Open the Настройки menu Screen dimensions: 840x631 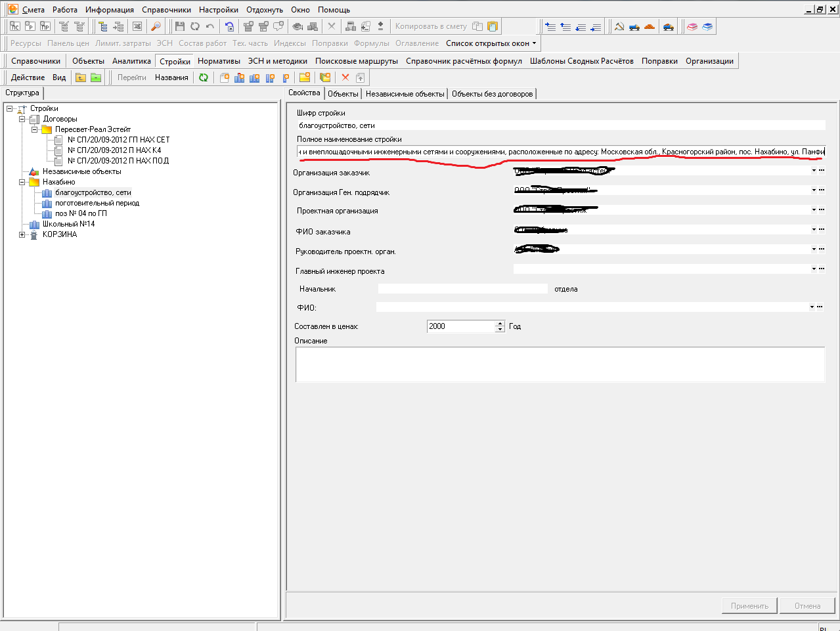pyautogui.click(x=219, y=10)
